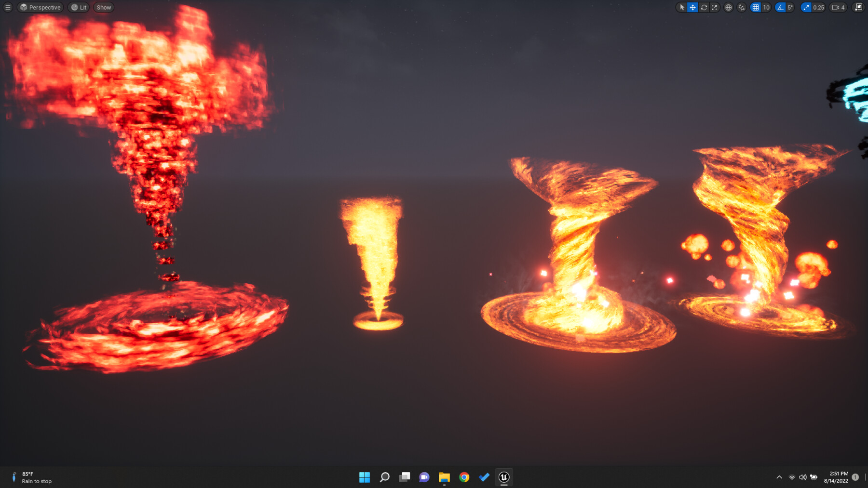Toggle scale snapping
Image resolution: width=868 pixels, height=488 pixels.
(x=805, y=7)
